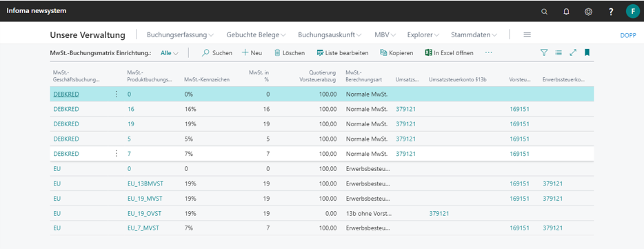The image size is (644, 249).
Task: Open the Alle view filter dropdown
Action: pos(169,53)
